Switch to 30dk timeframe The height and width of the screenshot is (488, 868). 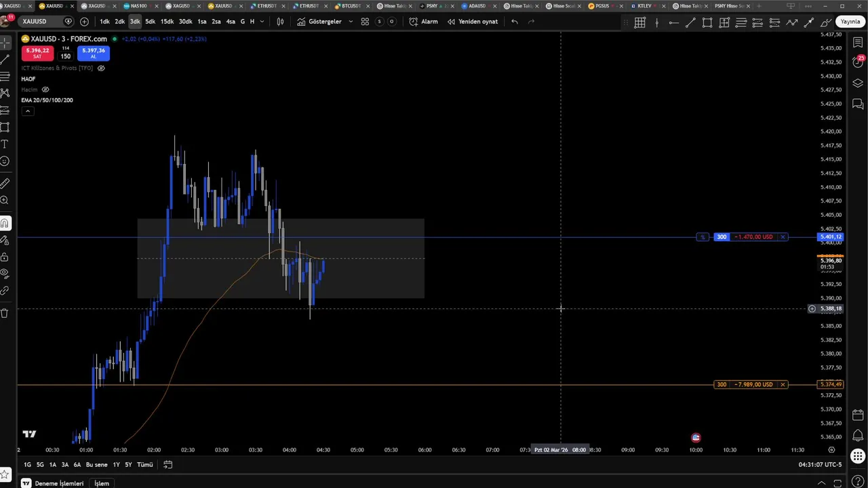[185, 22]
